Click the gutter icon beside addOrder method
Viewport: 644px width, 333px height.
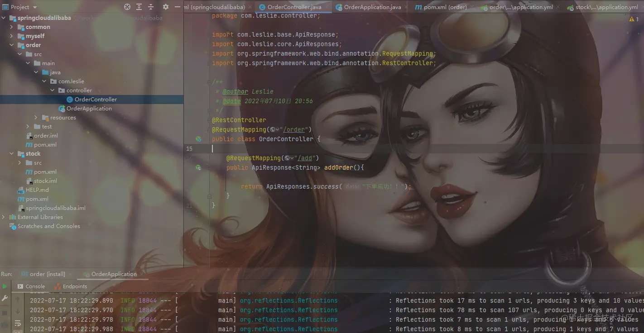point(198,167)
